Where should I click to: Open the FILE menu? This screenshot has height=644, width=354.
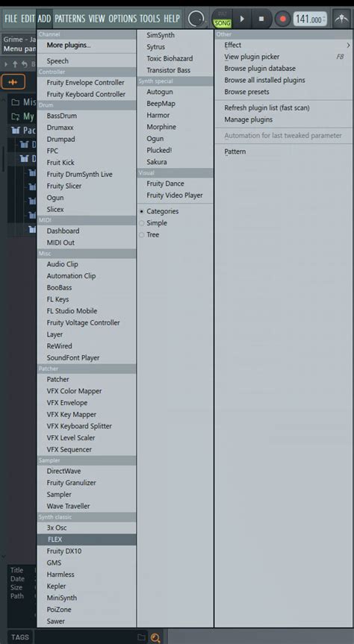(11, 19)
